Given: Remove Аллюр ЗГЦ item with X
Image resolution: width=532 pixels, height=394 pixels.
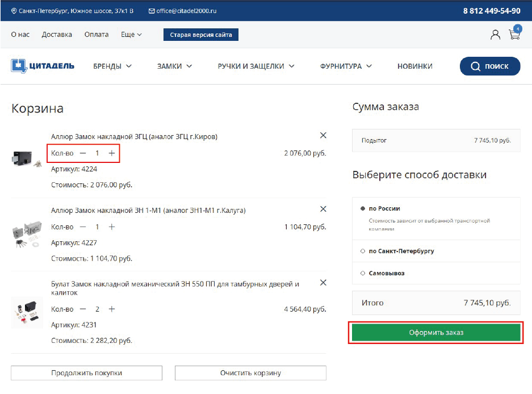Looking at the screenshot, I should click(x=323, y=136).
